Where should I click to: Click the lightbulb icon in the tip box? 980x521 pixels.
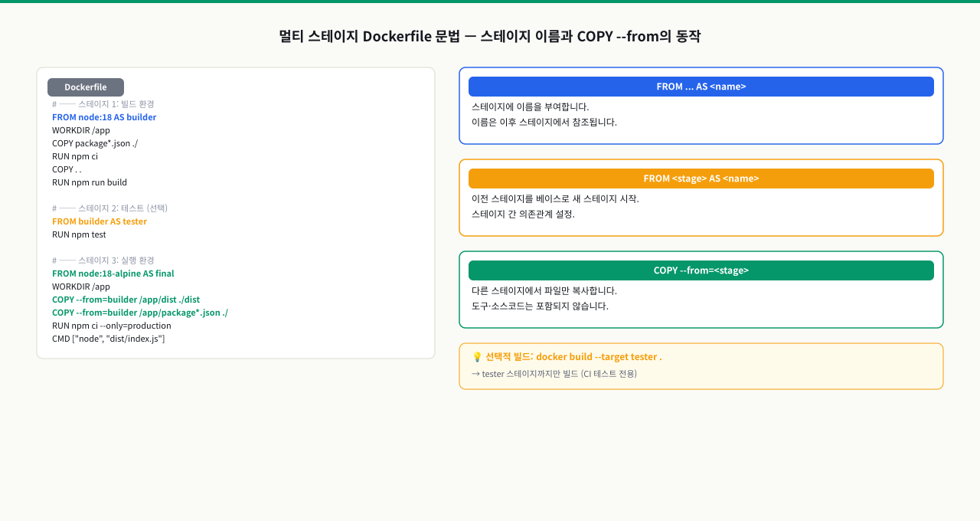tap(477, 357)
